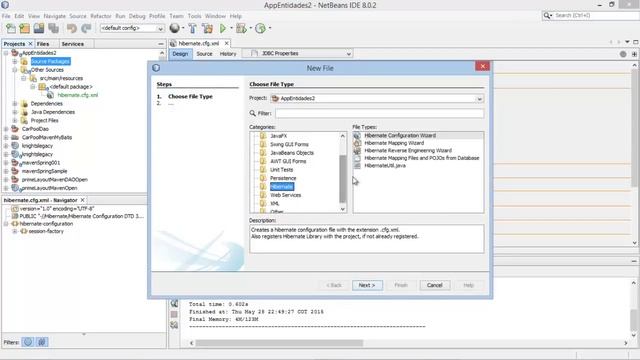Click the New File toolbar icon
Screen dimensions: 640x360
pos(11,28)
